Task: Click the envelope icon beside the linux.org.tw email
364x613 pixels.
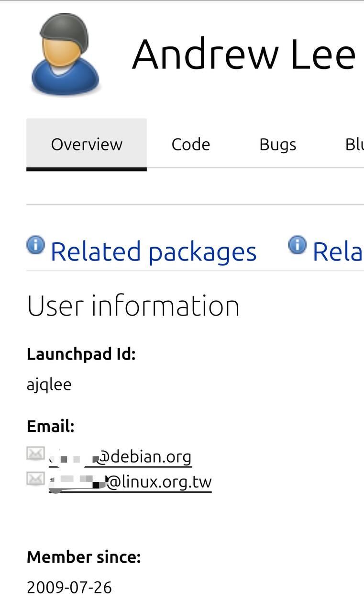Action: [35, 478]
